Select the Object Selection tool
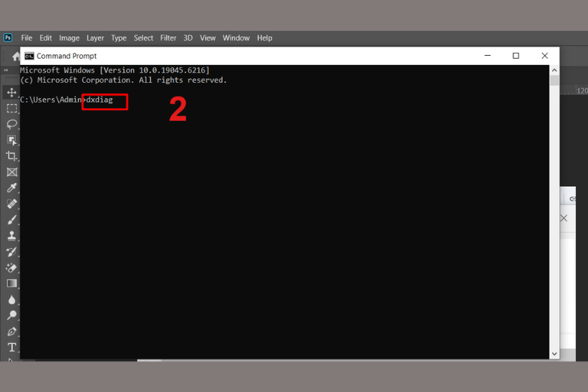 point(11,140)
